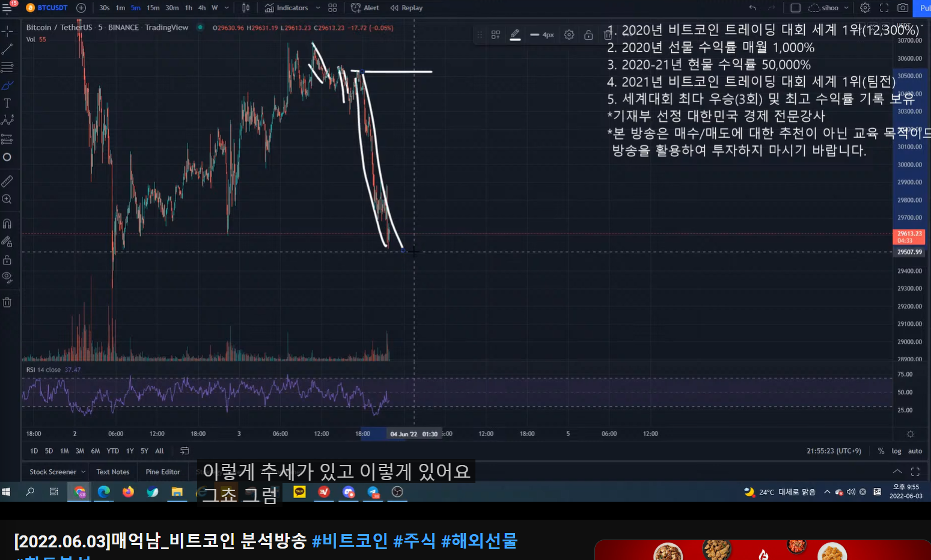This screenshot has width=931, height=560.
Task: Set the date range to 1D
Action: [34, 451]
